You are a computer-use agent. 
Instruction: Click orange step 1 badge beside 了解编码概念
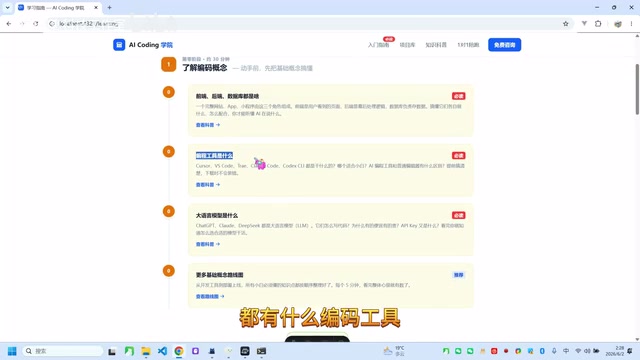coord(169,64)
